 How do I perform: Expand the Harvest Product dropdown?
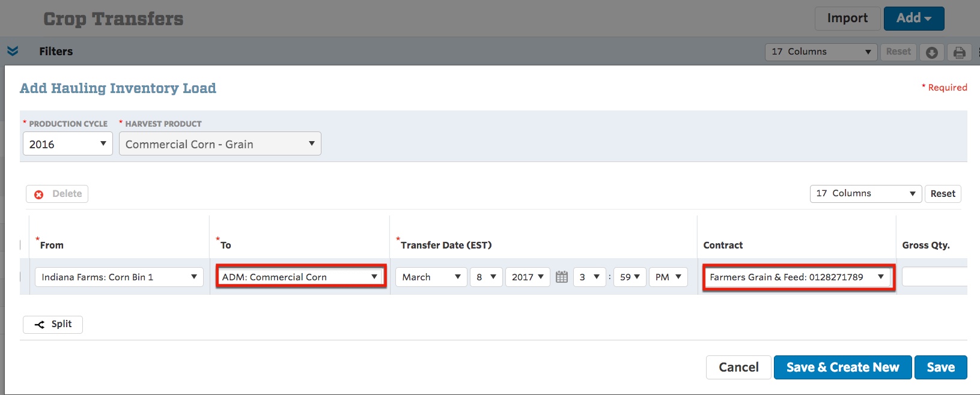point(220,144)
